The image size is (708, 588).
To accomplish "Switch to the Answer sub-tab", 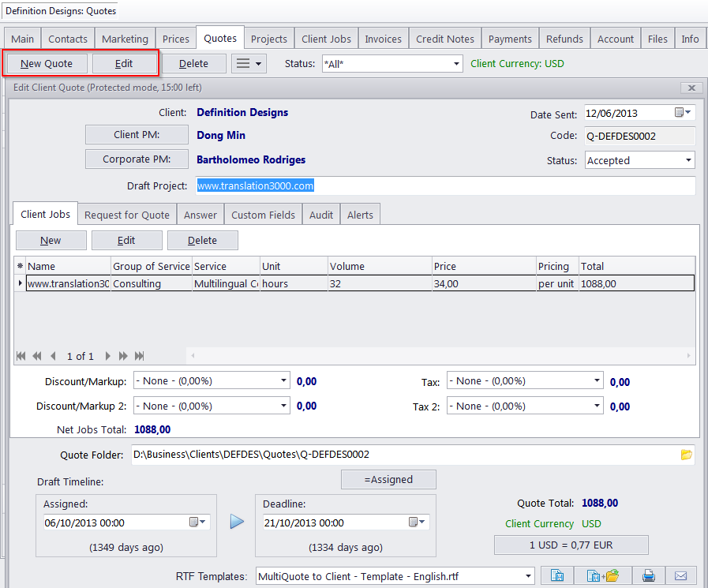I will (x=200, y=215).
